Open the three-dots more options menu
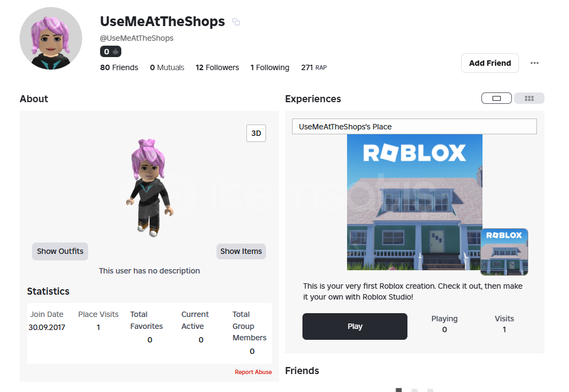 tap(534, 63)
